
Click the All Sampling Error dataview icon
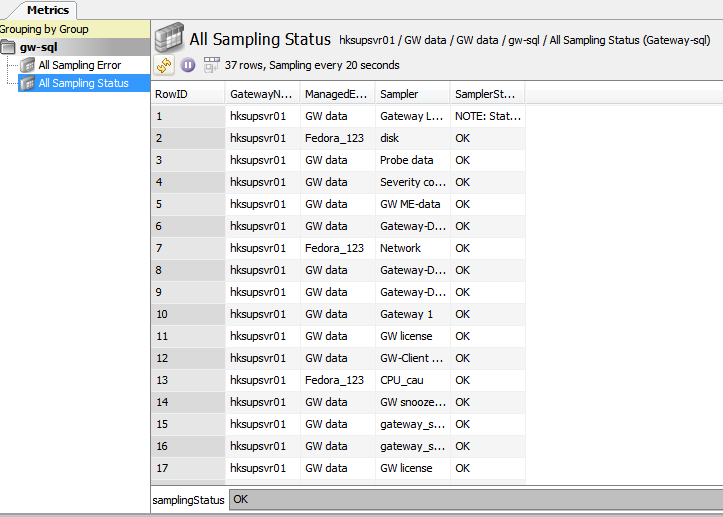coord(27,65)
